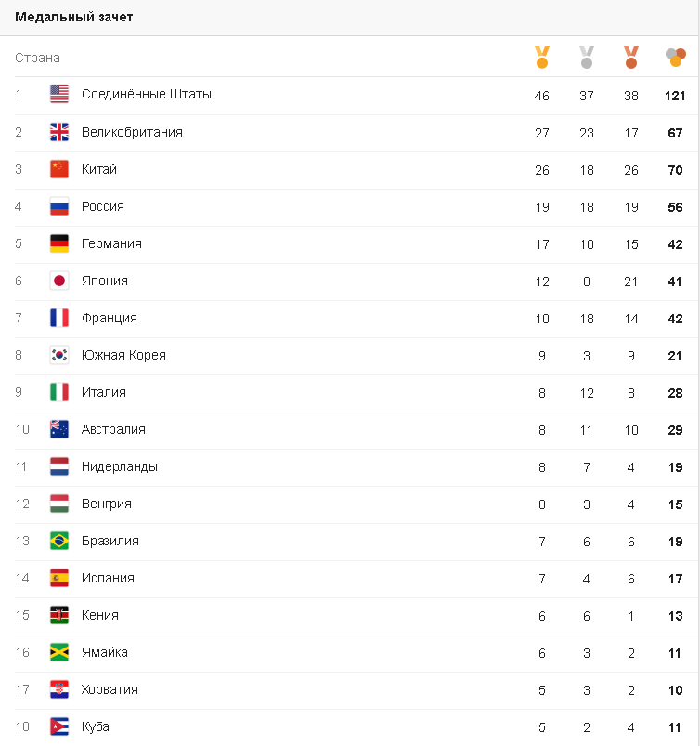Click the Медальный зачет header
This screenshot has height=746, width=700.
point(72,17)
